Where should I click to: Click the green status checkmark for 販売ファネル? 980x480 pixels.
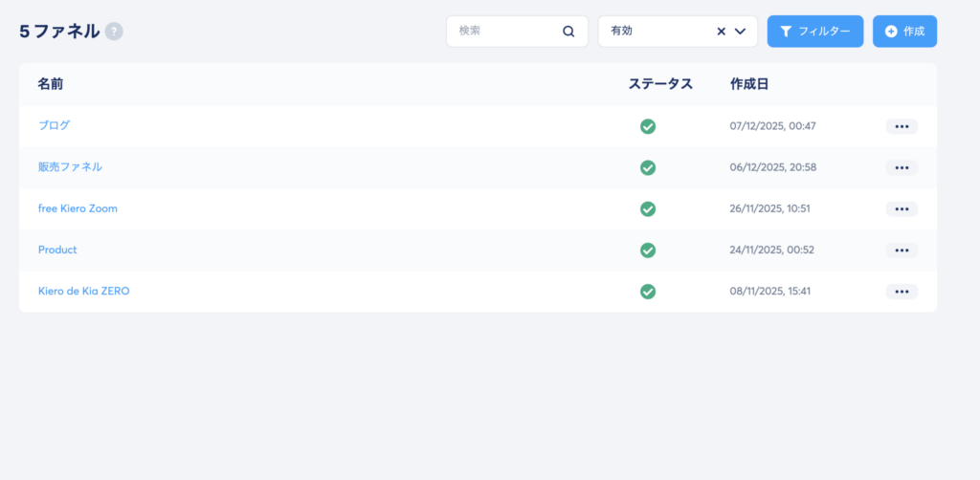click(x=648, y=167)
